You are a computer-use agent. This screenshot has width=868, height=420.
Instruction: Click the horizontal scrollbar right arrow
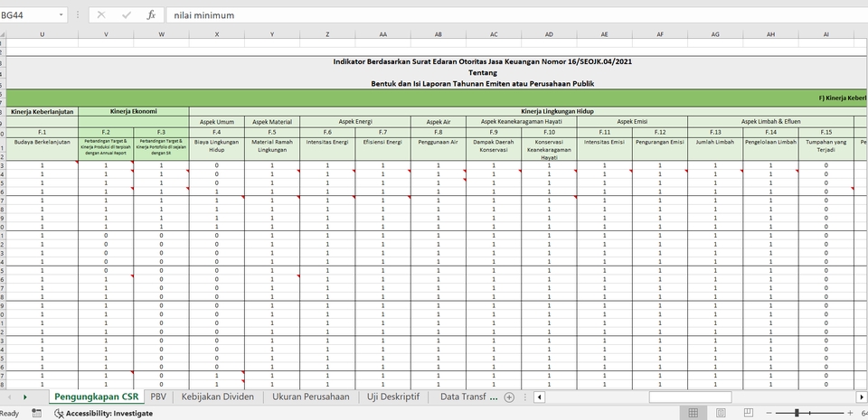(862, 397)
